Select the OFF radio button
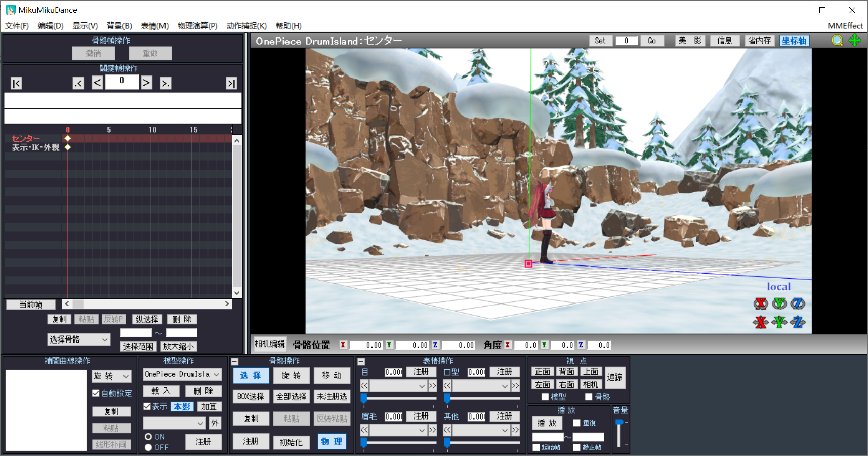The height and width of the screenshot is (456, 868). (x=148, y=447)
